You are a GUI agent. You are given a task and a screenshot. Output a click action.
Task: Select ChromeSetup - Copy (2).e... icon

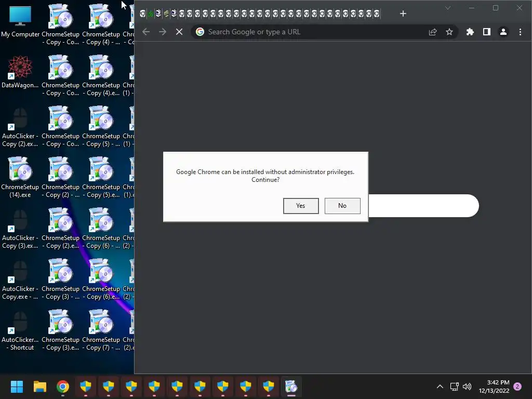click(x=60, y=229)
